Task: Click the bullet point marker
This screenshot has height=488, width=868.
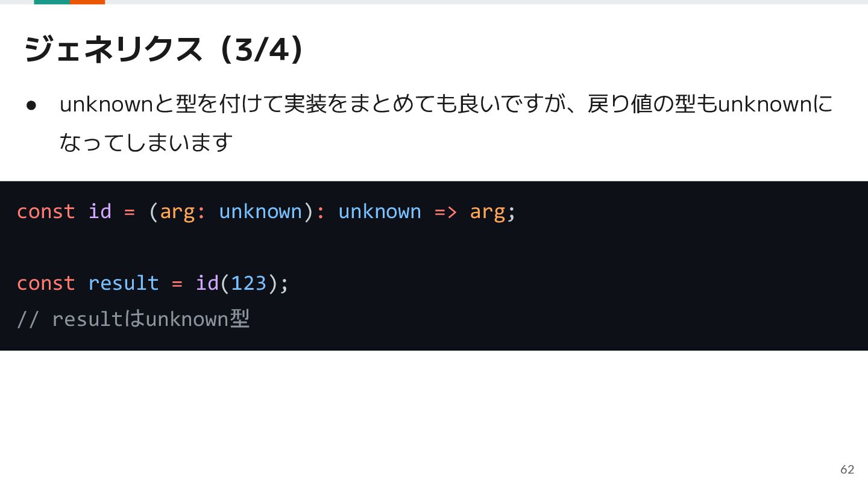Action: [x=32, y=105]
